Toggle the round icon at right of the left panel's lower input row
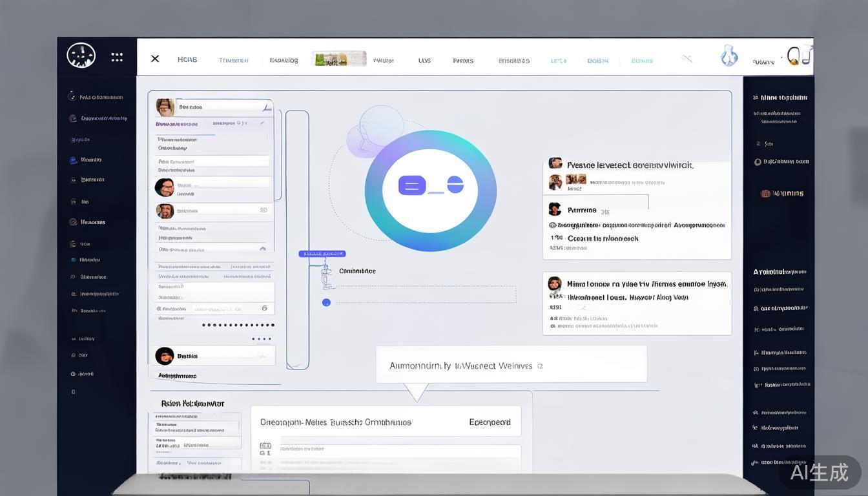Viewport: 868px width, 496px height. click(x=264, y=309)
